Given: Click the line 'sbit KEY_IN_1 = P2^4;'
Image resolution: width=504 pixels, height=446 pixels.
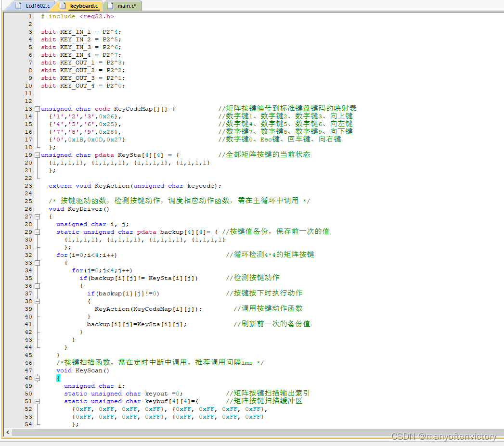Looking at the screenshot, I should (x=81, y=32).
